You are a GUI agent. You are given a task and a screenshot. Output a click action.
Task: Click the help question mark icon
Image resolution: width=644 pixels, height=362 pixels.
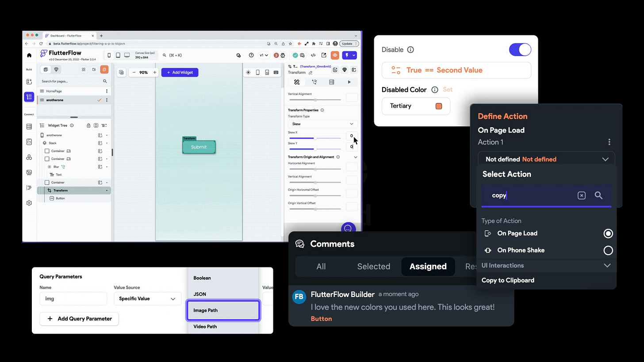[251, 55]
